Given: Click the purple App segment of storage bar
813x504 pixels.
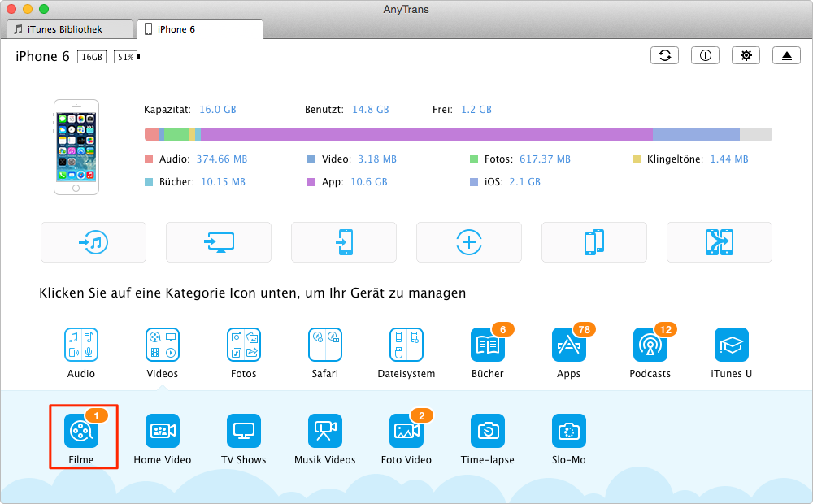Looking at the screenshot, I should (x=426, y=134).
